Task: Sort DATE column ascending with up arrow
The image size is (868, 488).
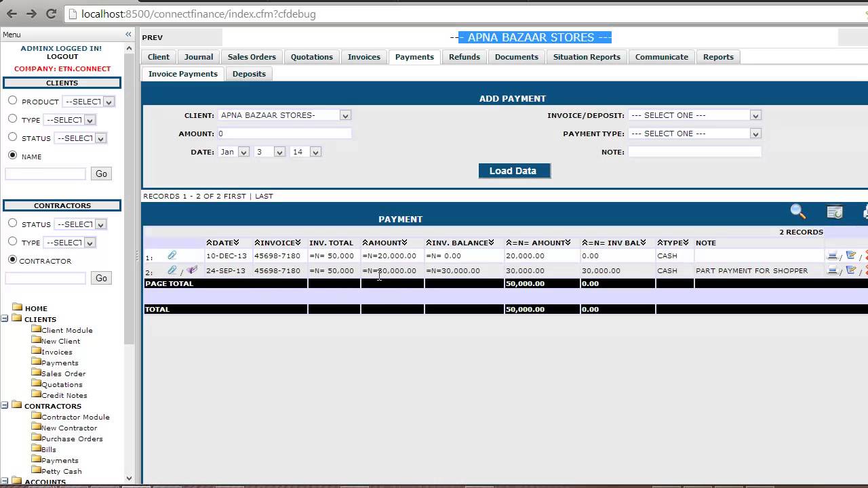Action: (210, 243)
